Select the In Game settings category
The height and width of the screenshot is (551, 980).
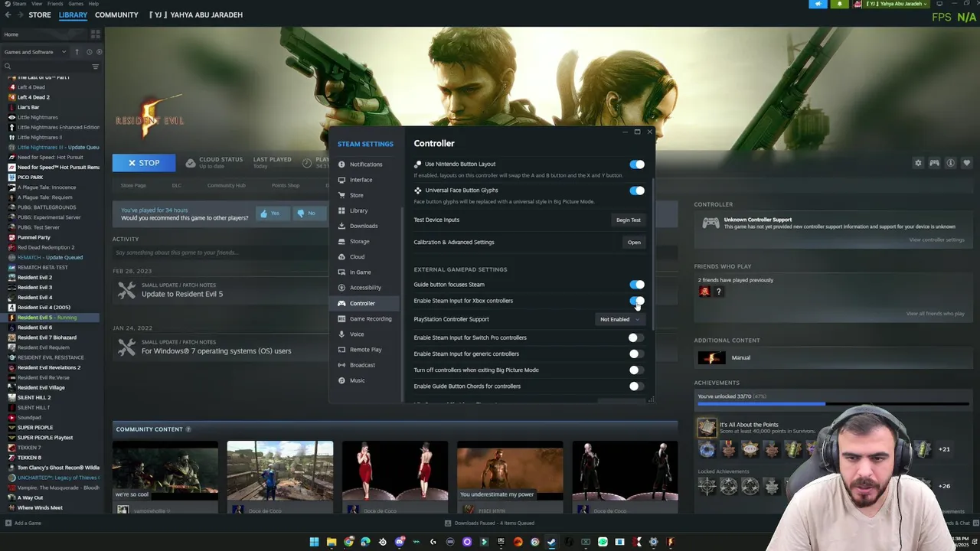coord(365,272)
